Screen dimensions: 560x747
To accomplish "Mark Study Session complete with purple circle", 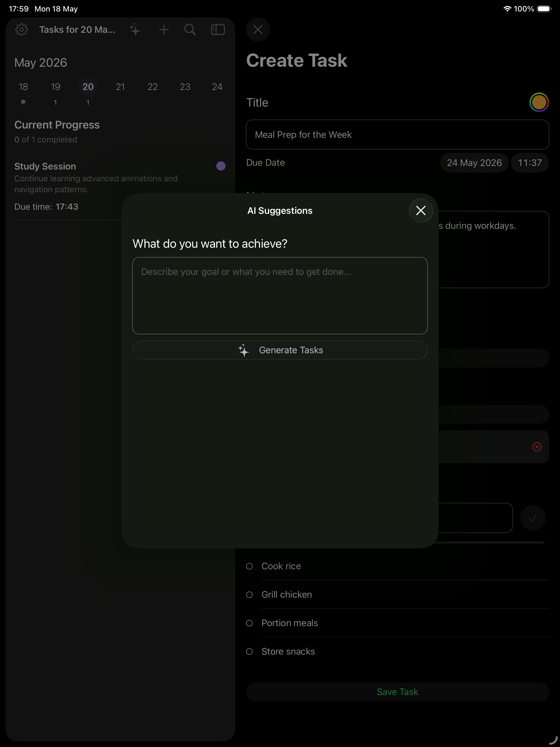I will point(221,166).
